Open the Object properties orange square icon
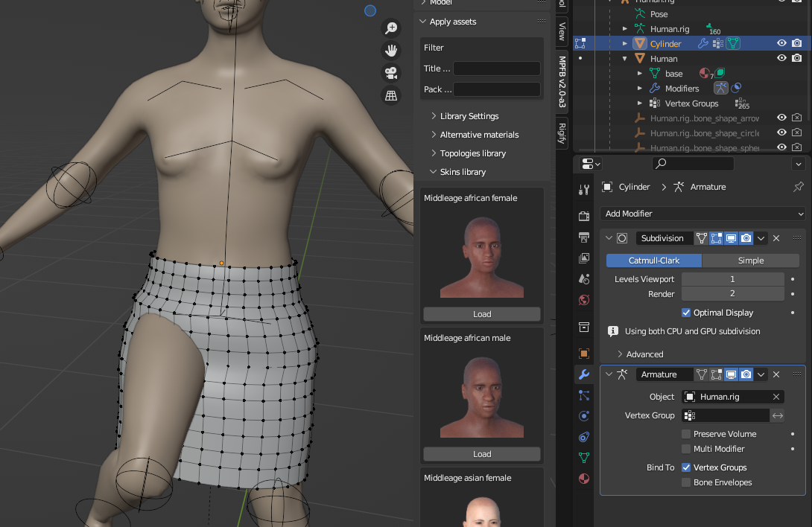Image resolution: width=812 pixels, height=527 pixels. [x=584, y=354]
